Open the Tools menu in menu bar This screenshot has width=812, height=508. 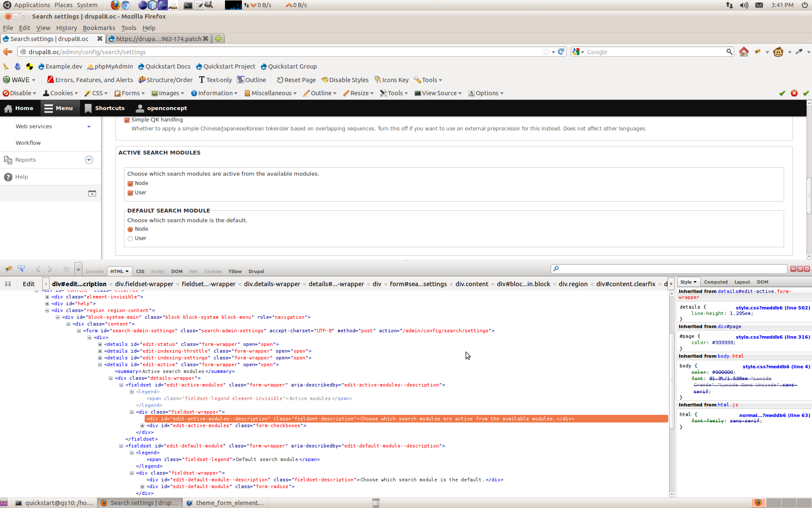(x=129, y=28)
